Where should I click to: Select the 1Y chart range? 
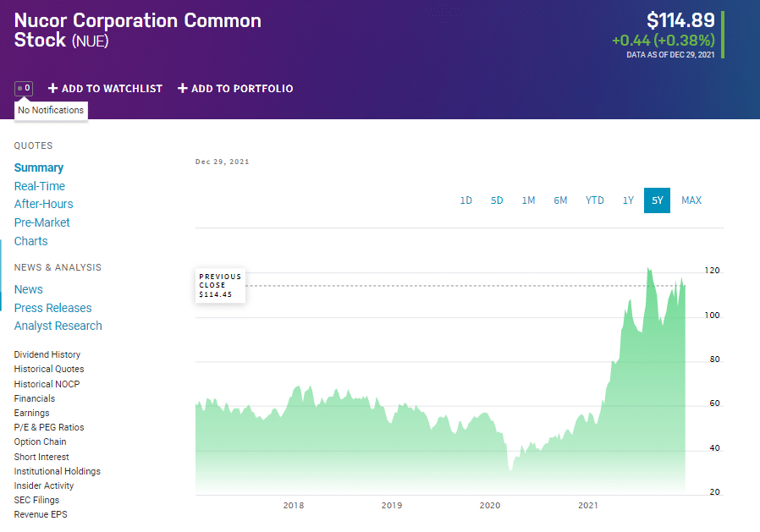628,200
